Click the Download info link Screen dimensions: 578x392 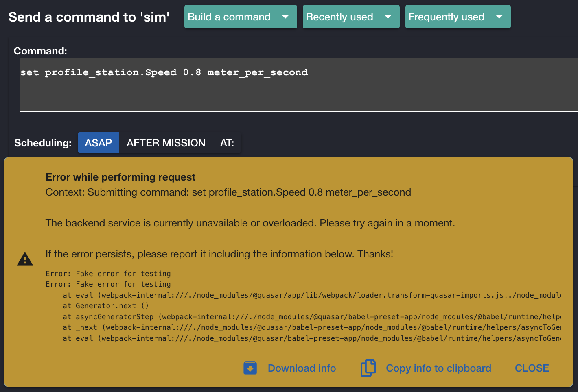click(x=302, y=368)
